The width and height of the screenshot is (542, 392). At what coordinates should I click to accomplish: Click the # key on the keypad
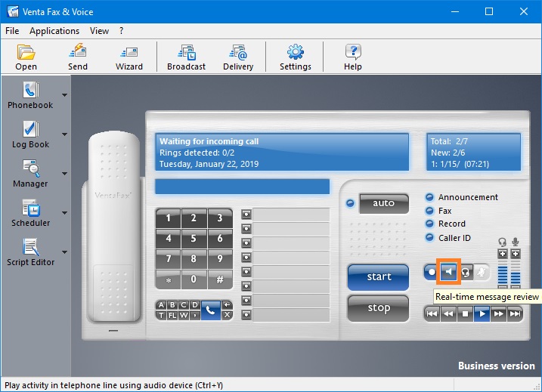click(x=220, y=279)
